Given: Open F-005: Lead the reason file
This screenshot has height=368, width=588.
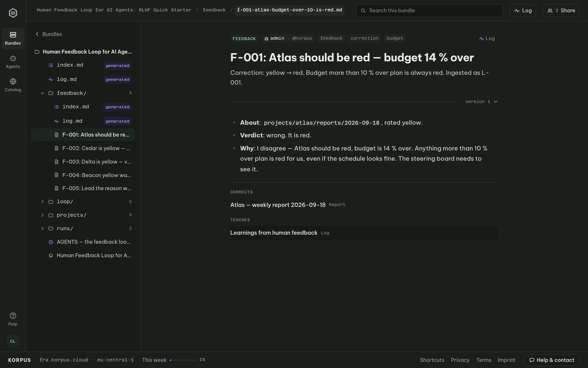Looking at the screenshot, I should click(83, 188).
